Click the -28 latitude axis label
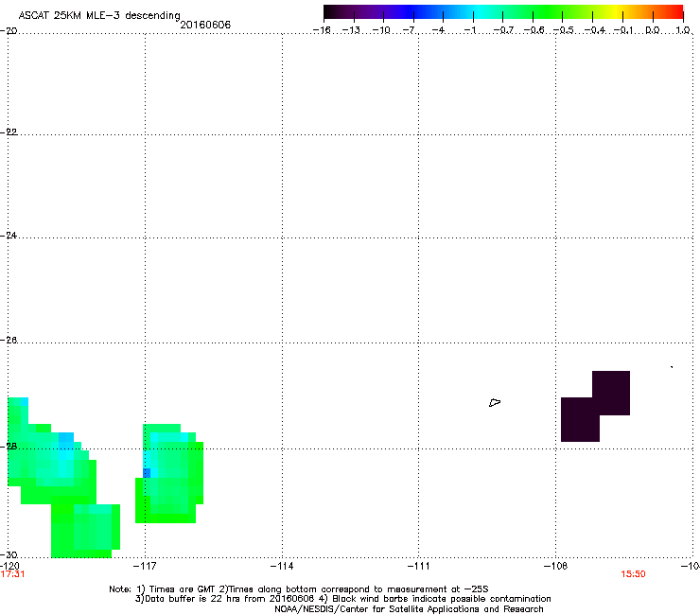The height and width of the screenshot is (615, 700). tap(9, 447)
